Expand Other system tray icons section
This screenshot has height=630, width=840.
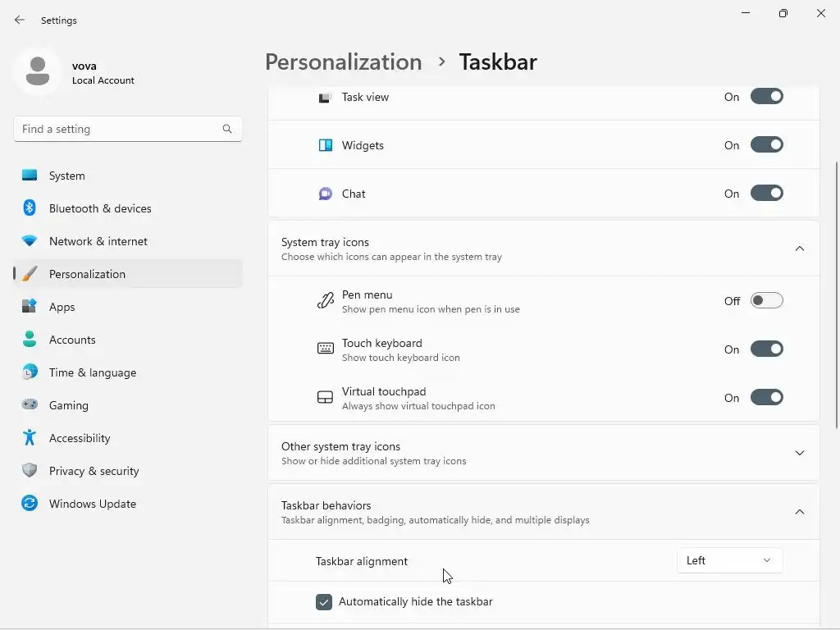pos(800,453)
